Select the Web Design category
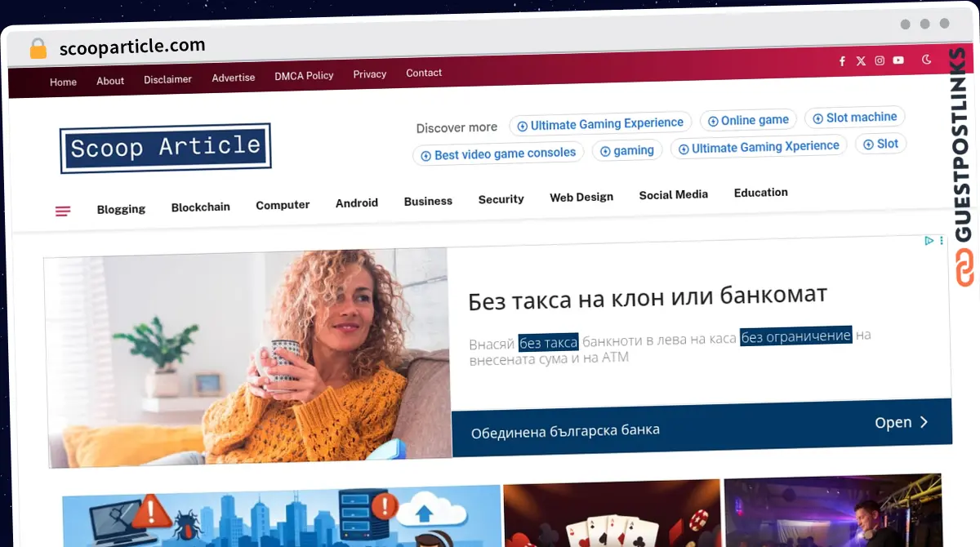 [x=581, y=197]
